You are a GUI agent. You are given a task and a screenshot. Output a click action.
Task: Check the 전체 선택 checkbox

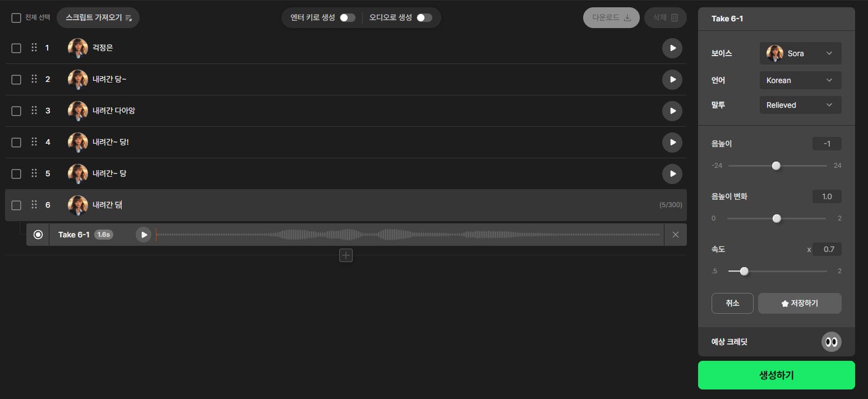tap(16, 17)
